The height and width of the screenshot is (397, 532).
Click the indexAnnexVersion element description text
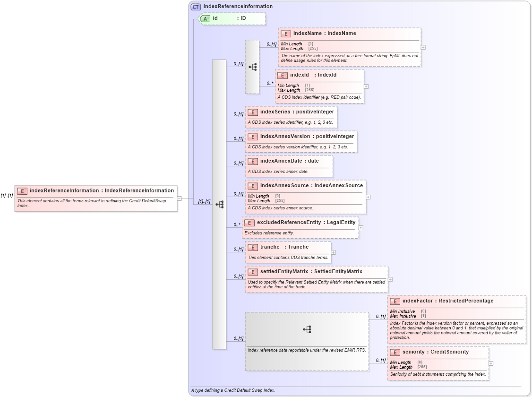click(297, 147)
